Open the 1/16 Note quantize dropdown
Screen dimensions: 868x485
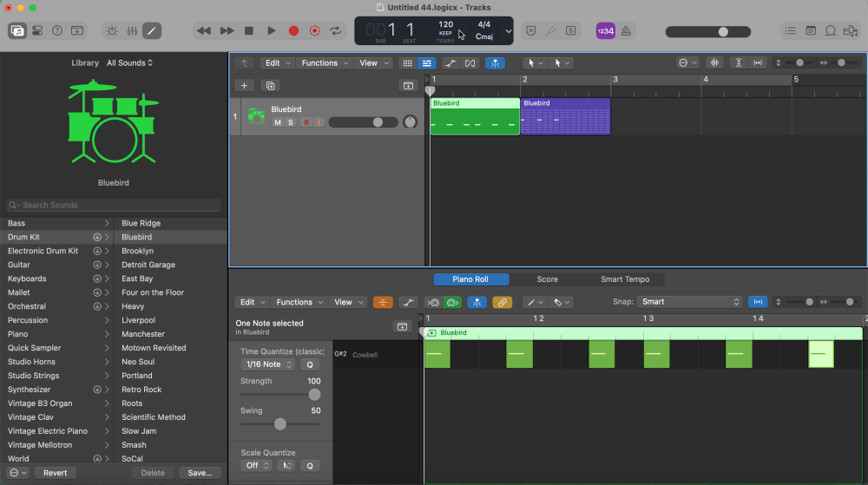click(x=266, y=364)
